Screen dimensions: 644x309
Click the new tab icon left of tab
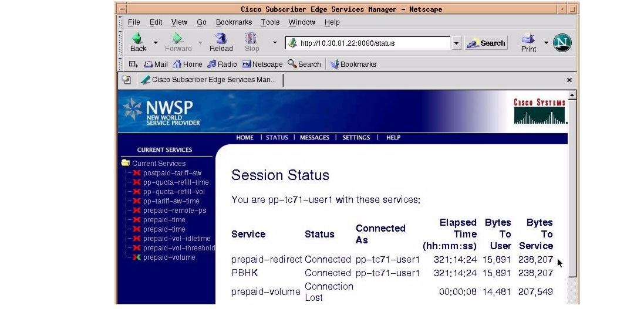click(126, 80)
